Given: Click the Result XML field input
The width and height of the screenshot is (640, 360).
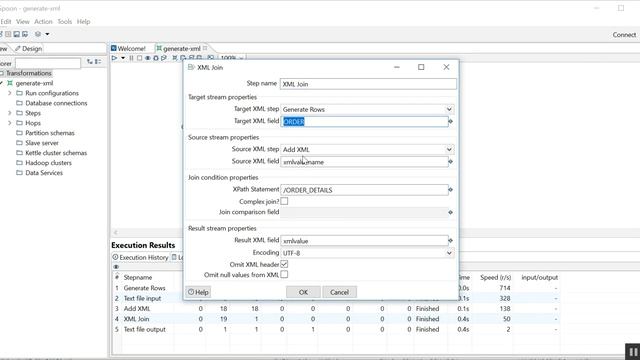Looking at the screenshot, I should tap(364, 241).
